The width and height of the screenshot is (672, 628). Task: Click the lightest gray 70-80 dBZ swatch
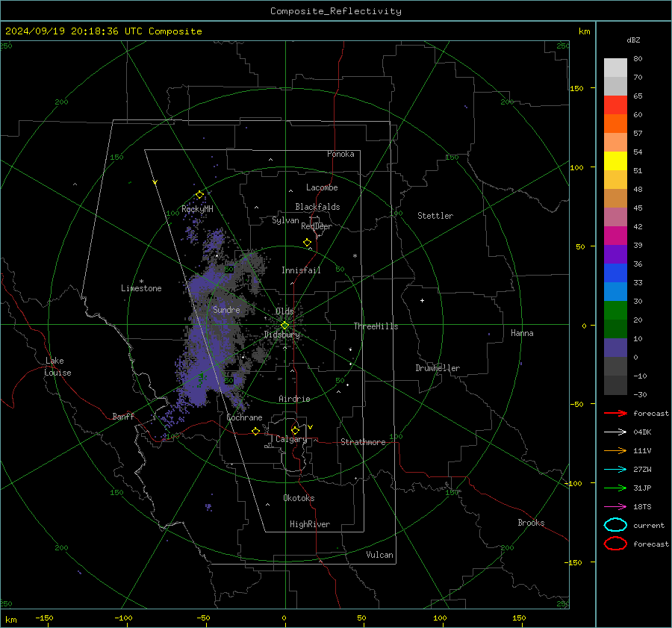point(615,68)
